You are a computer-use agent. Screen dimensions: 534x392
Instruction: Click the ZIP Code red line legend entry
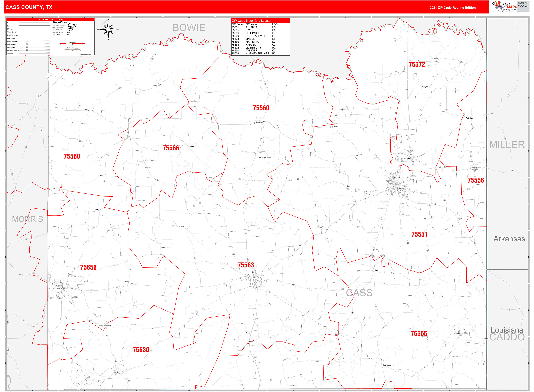[29, 29]
